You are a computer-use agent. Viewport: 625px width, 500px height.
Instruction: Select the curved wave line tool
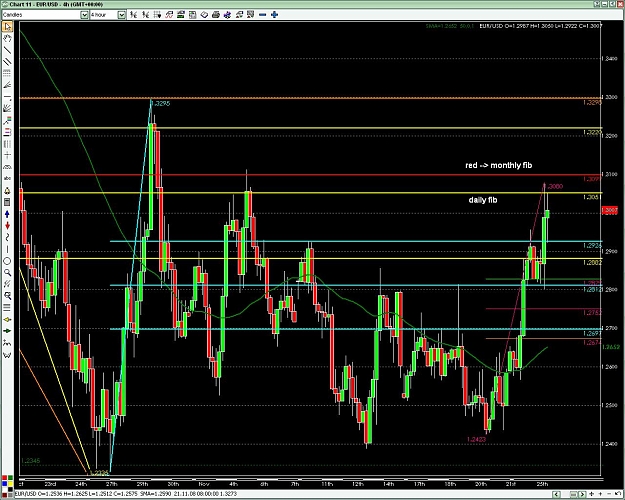point(7,237)
